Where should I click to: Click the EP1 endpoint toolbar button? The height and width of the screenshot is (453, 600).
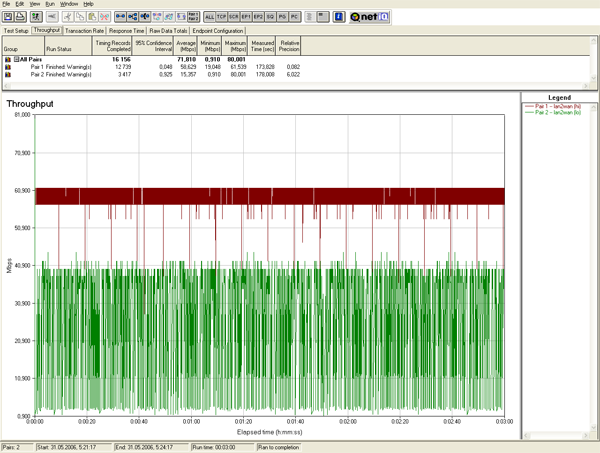tap(246, 17)
